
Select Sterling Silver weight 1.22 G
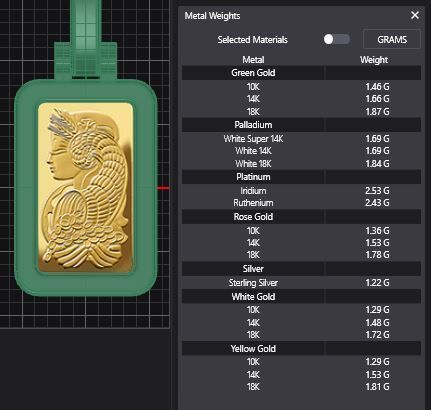pyautogui.click(x=377, y=283)
